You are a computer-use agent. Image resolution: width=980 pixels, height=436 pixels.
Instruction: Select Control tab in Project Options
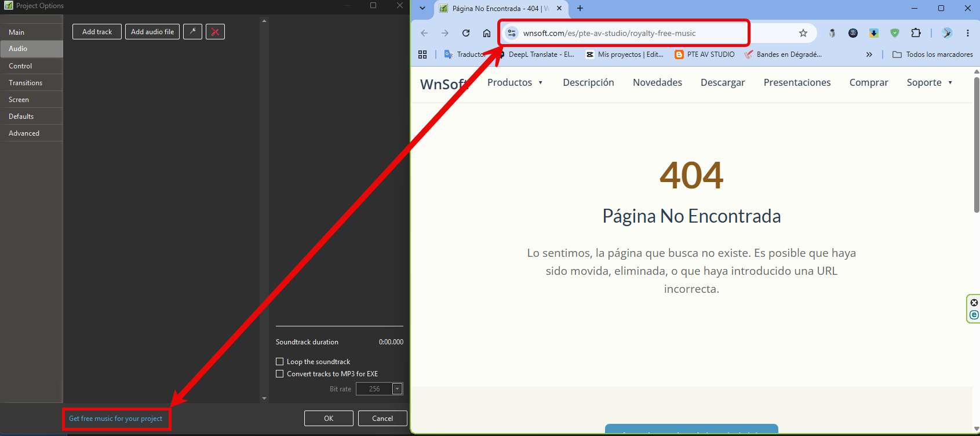click(31, 66)
